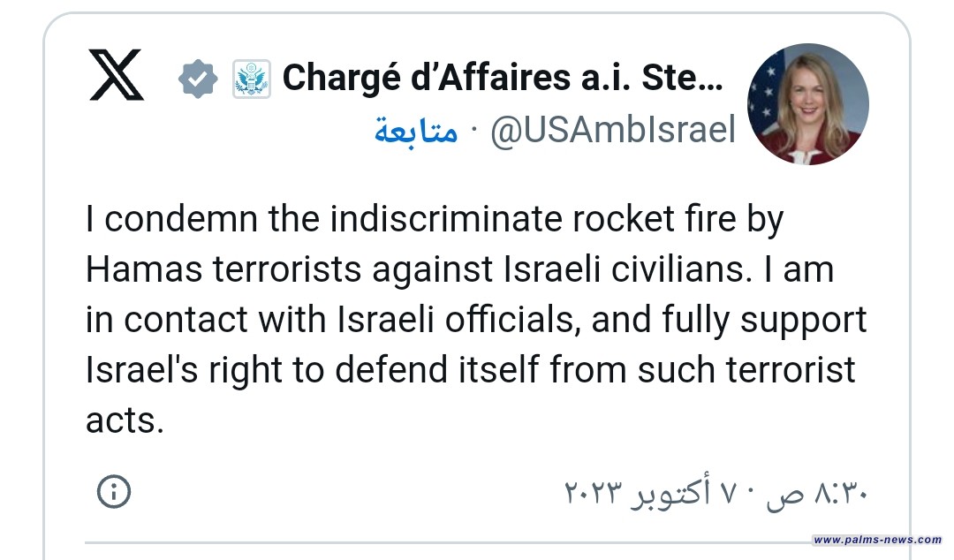The height and width of the screenshot is (560, 954).
Task: Click the final word "acts." in tweet
Action: tap(125, 421)
